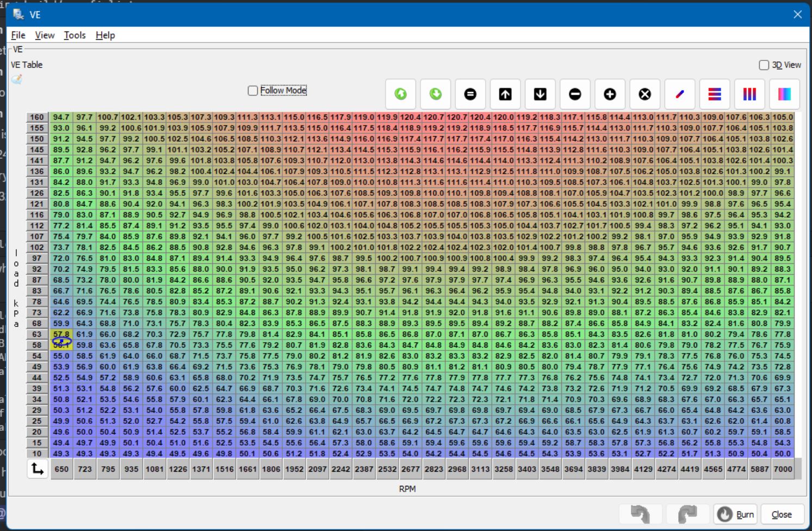
Task: Click the black square up-arrow icon
Action: [505, 94]
